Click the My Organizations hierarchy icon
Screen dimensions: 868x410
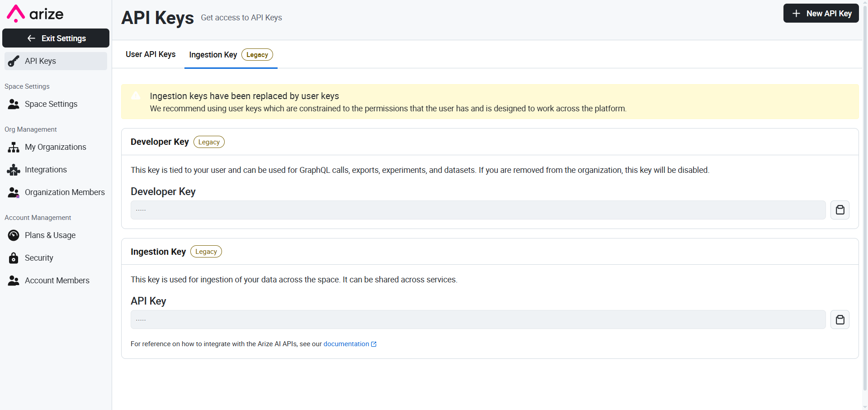[14, 147]
